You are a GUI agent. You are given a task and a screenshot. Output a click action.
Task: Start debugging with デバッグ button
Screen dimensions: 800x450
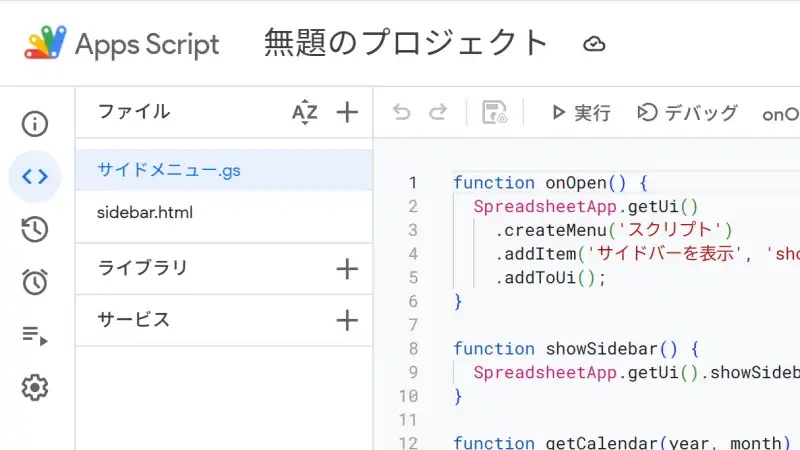coord(687,113)
